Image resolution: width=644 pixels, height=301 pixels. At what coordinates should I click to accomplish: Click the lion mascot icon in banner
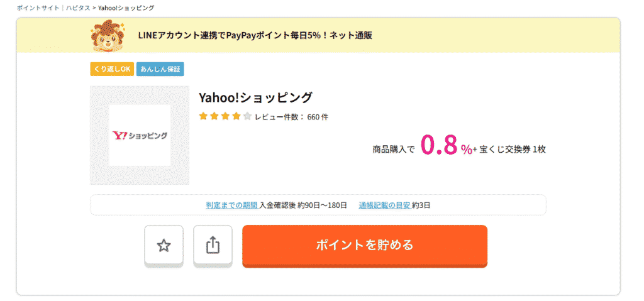(107, 36)
